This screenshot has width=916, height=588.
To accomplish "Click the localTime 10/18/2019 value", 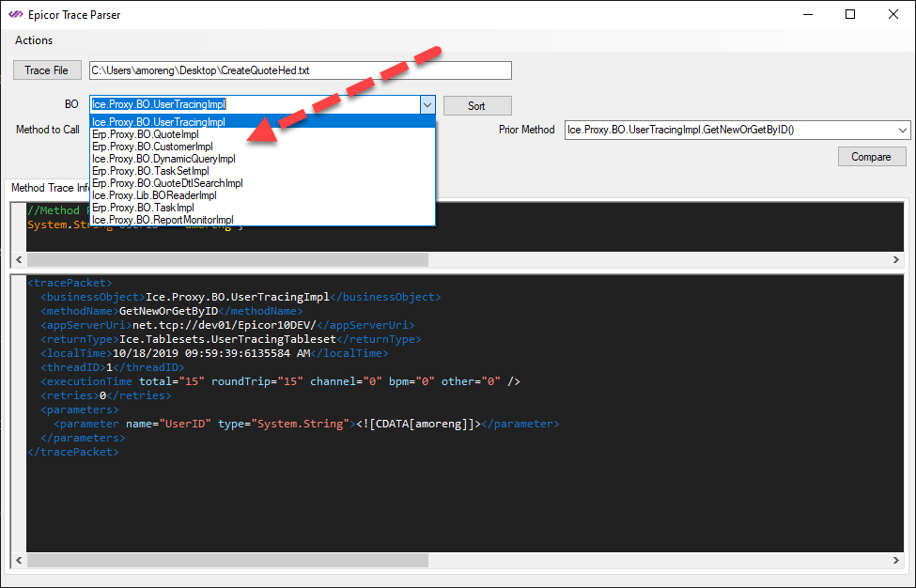I will click(211, 353).
